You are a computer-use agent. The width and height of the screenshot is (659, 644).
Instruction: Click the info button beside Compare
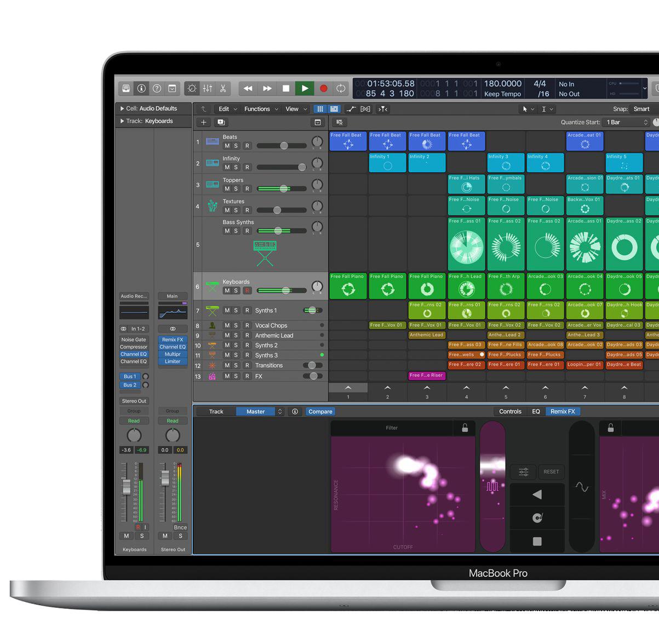tap(295, 412)
